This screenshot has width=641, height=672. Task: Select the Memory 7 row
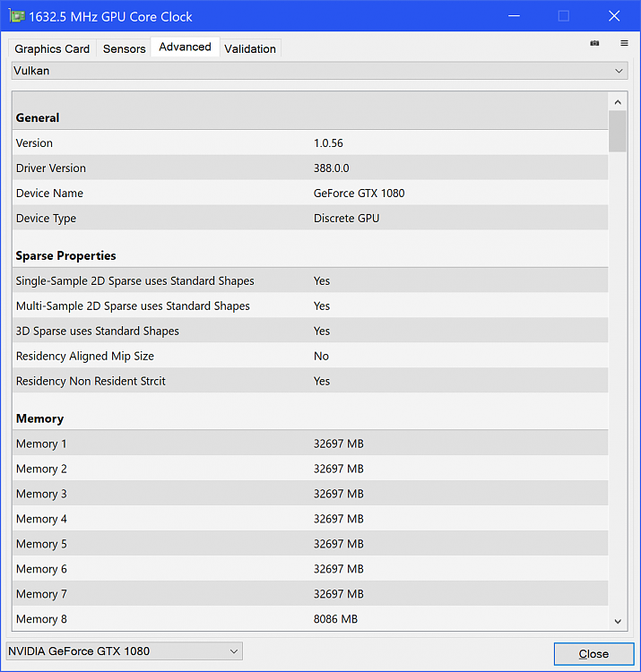310,594
